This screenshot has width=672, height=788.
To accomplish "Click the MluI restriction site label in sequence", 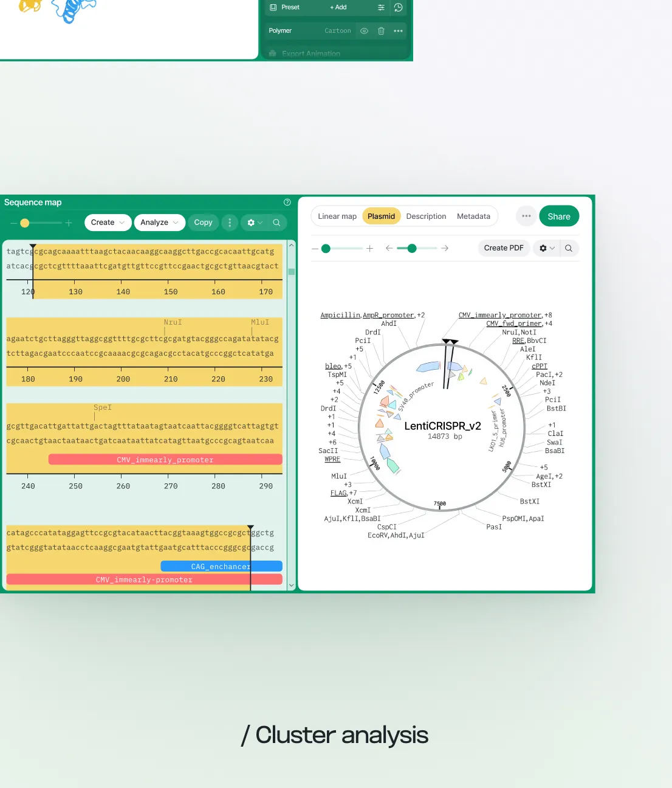I will click(259, 322).
